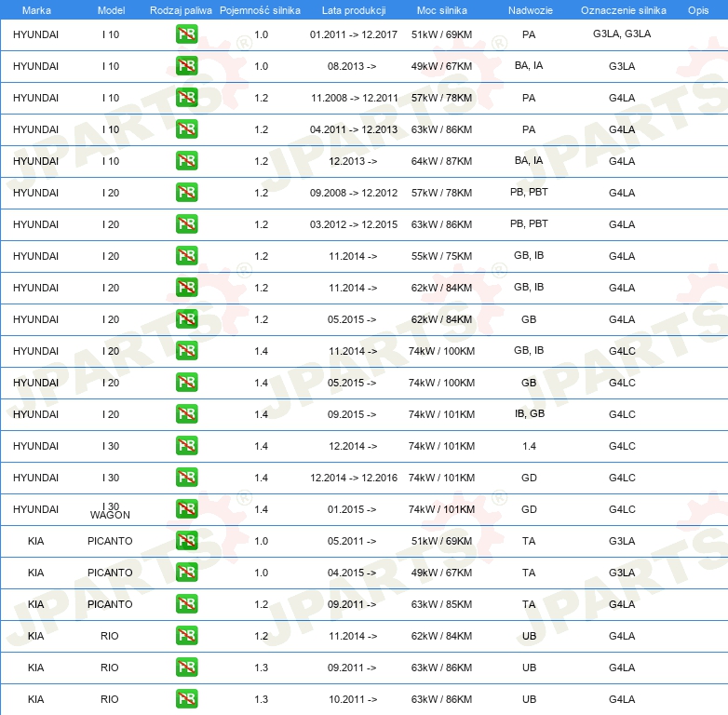Select fuel icon for I 10 04.2011->12.2013
728x715 pixels.
186,129
